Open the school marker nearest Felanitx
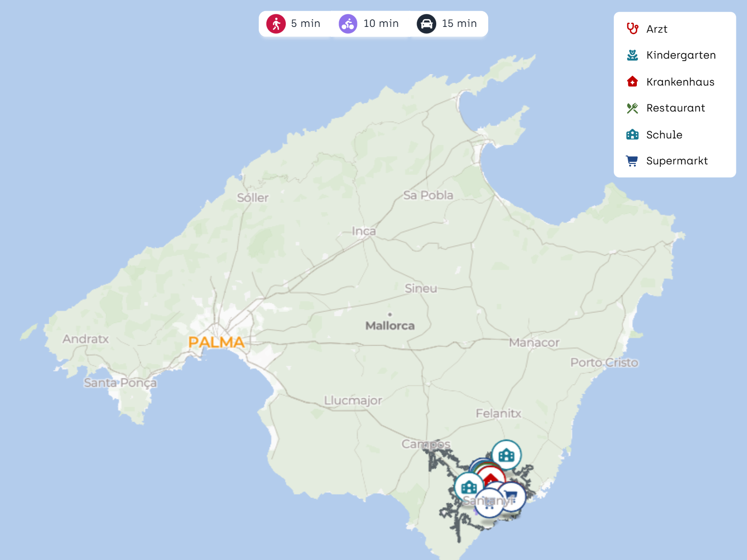Image resolution: width=747 pixels, height=560 pixels. [x=506, y=454]
